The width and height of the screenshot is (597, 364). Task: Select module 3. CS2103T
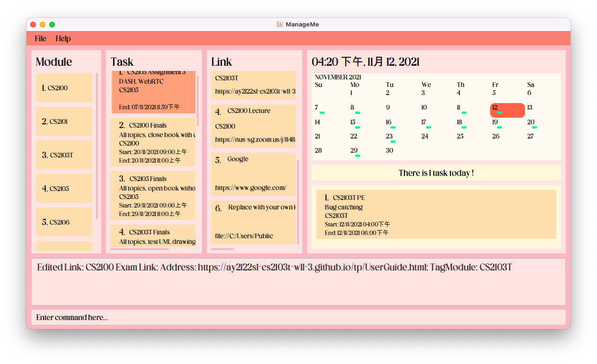point(64,155)
